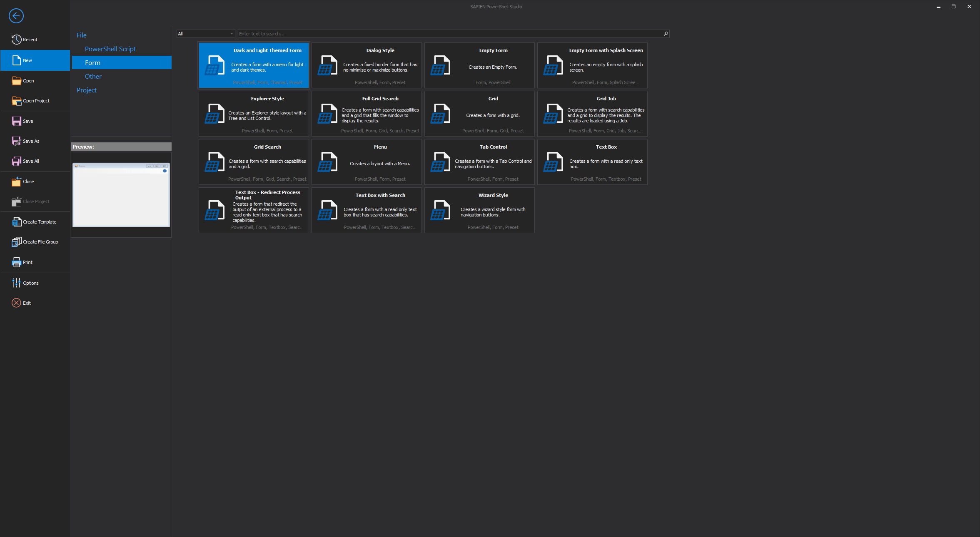Click the Menu template icon
Image resolution: width=980 pixels, height=537 pixels.
327,162
